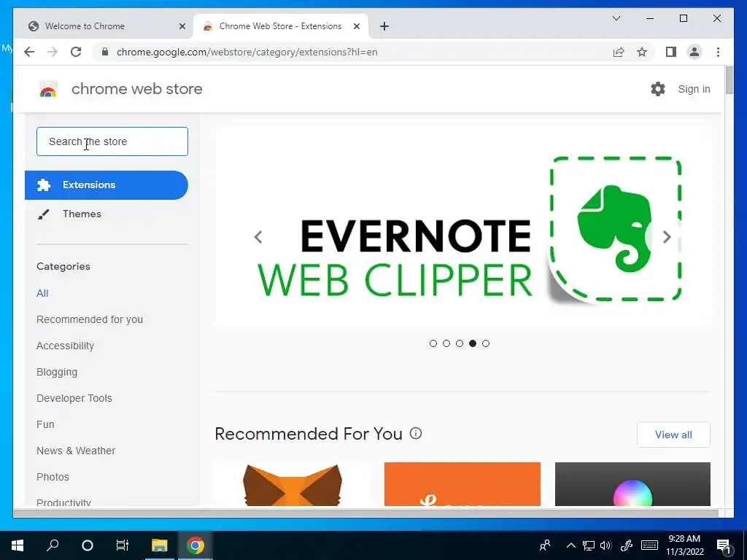Open the MetaMask fox extension card
The height and width of the screenshot is (560, 747).
point(293,484)
